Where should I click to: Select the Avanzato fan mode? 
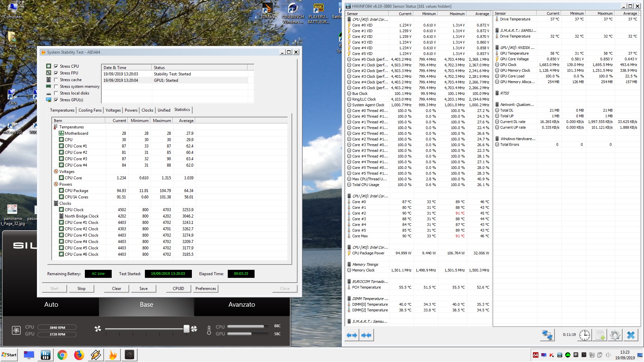click(x=242, y=305)
